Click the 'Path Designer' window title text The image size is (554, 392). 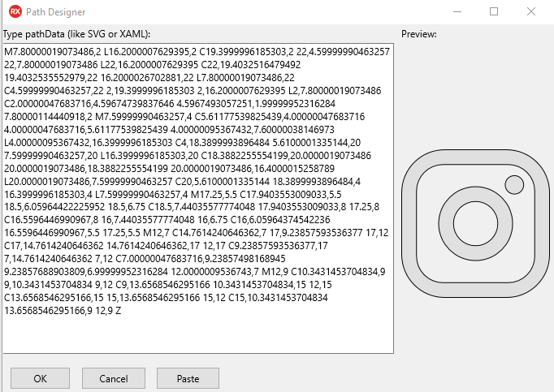[x=57, y=12]
